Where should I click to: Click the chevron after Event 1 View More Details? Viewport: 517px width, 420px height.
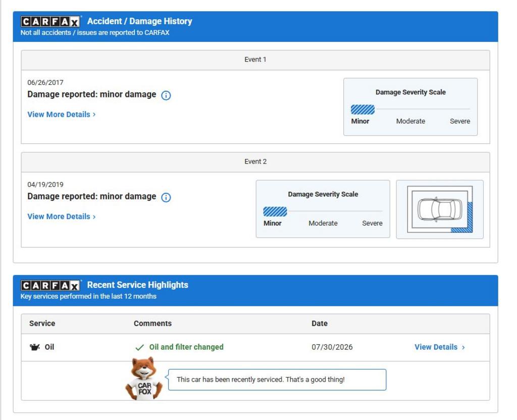tap(94, 115)
